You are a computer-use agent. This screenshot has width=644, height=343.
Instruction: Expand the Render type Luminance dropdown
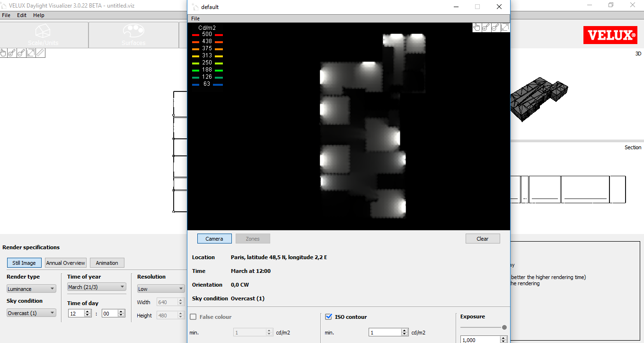[31, 289]
